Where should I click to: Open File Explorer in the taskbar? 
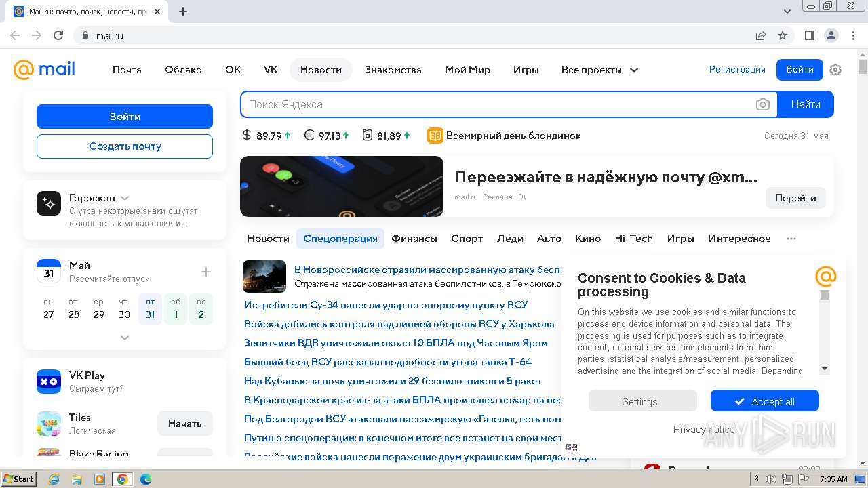pos(77,479)
